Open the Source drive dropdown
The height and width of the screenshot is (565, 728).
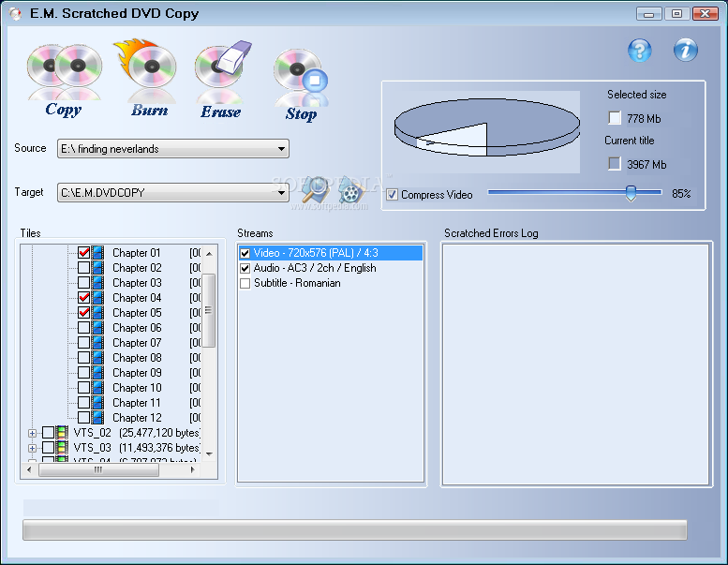281,149
